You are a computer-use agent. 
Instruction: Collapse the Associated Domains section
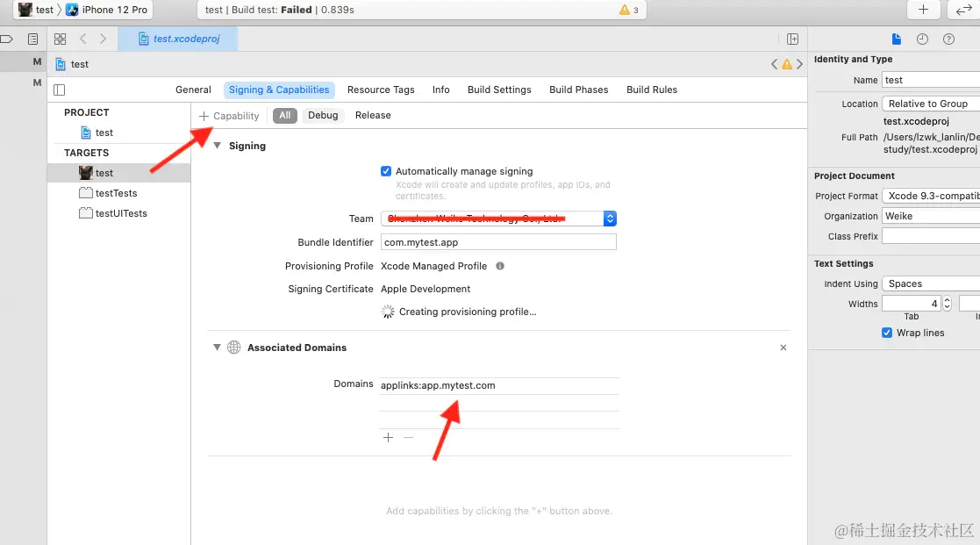pos(217,348)
